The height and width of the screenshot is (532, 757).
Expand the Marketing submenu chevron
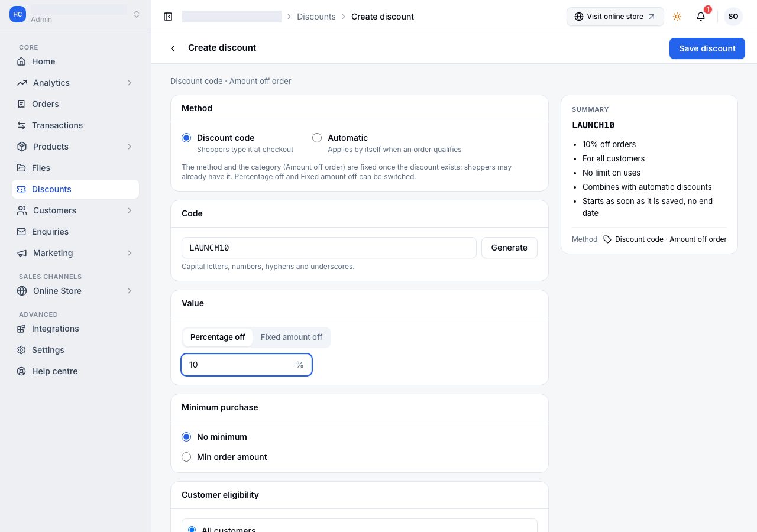coord(130,253)
